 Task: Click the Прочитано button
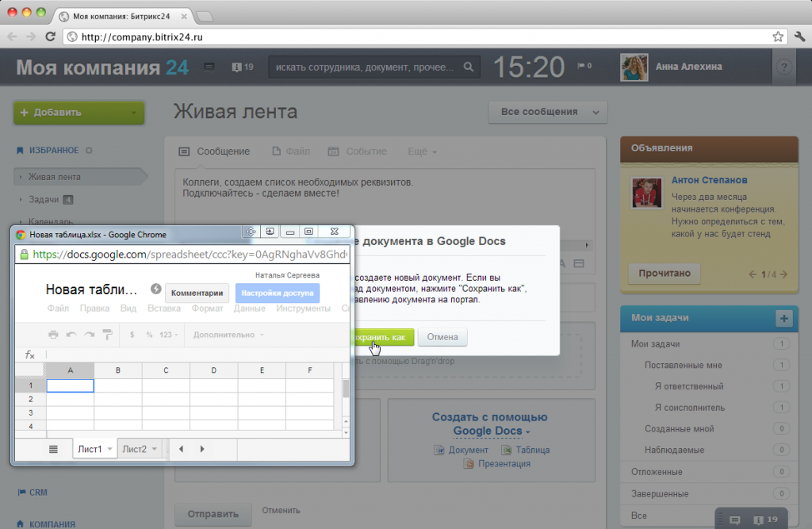pos(665,273)
